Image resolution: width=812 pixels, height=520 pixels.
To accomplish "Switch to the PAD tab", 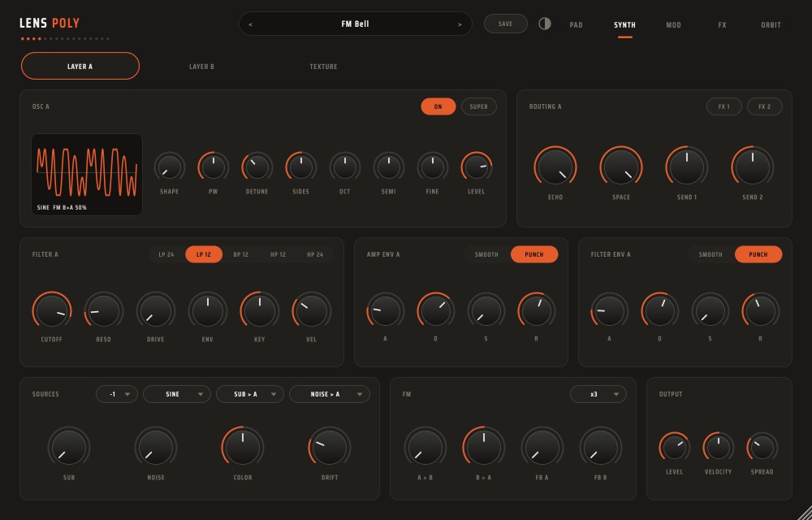I will point(576,25).
